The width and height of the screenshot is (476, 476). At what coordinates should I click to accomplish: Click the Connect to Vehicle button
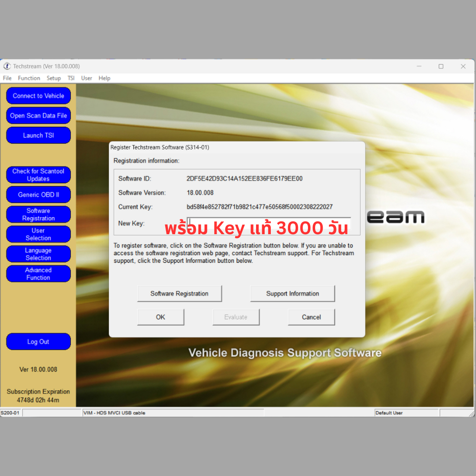[38, 96]
